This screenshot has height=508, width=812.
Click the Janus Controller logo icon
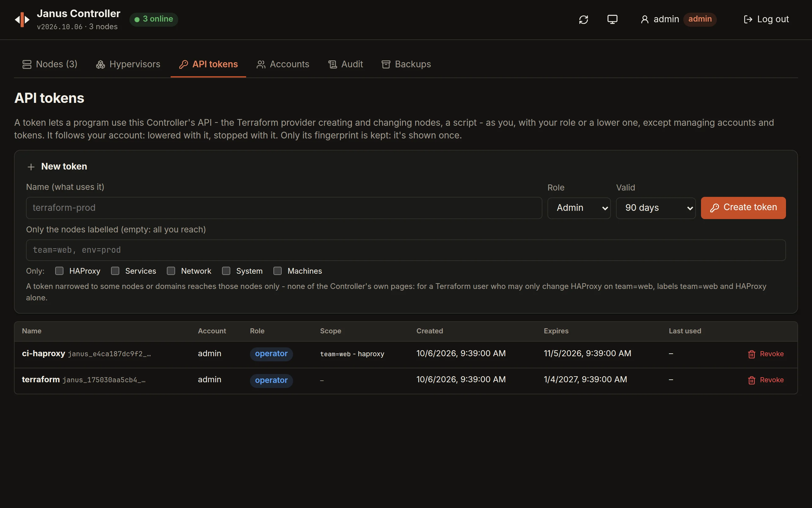[22, 19]
